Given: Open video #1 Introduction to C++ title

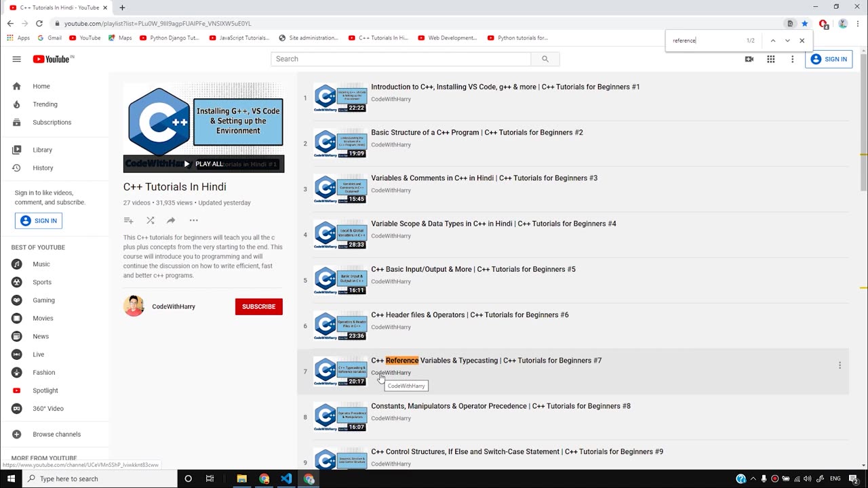Looking at the screenshot, I should (x=505, y=87).
